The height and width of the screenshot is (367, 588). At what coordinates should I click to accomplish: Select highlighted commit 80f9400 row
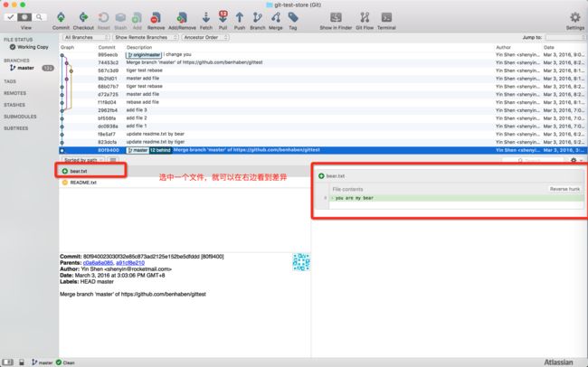[323, 150]
